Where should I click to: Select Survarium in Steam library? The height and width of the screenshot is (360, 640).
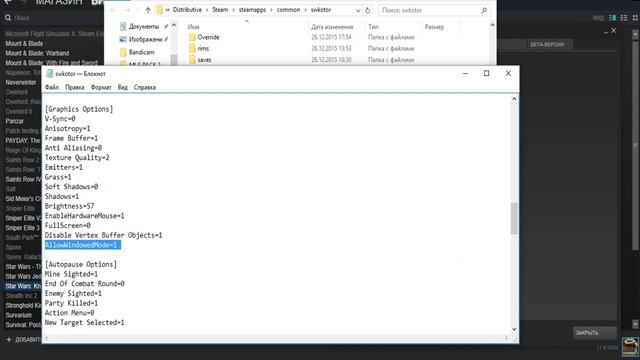click(18, 316)
